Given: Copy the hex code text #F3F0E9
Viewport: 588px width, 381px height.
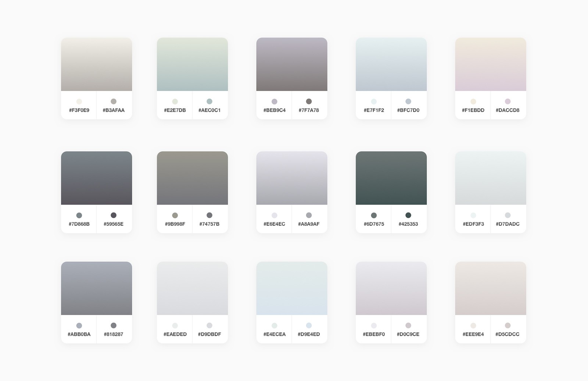Looking at the screenshot, I should [x=79, y=110].
